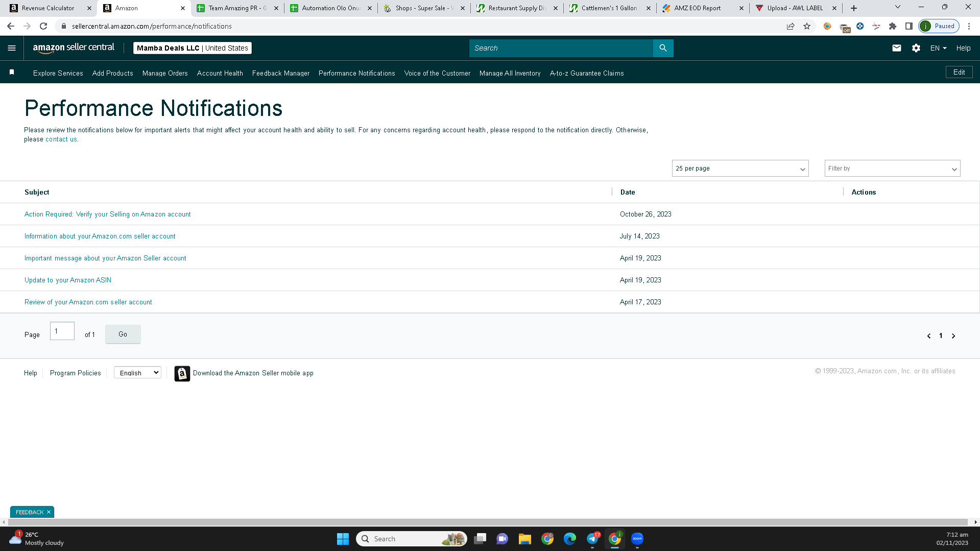Image resolution: width=980 pixels, height=551 pixels.
Task: Click the browser back arrow
Action: pos(11,26)
